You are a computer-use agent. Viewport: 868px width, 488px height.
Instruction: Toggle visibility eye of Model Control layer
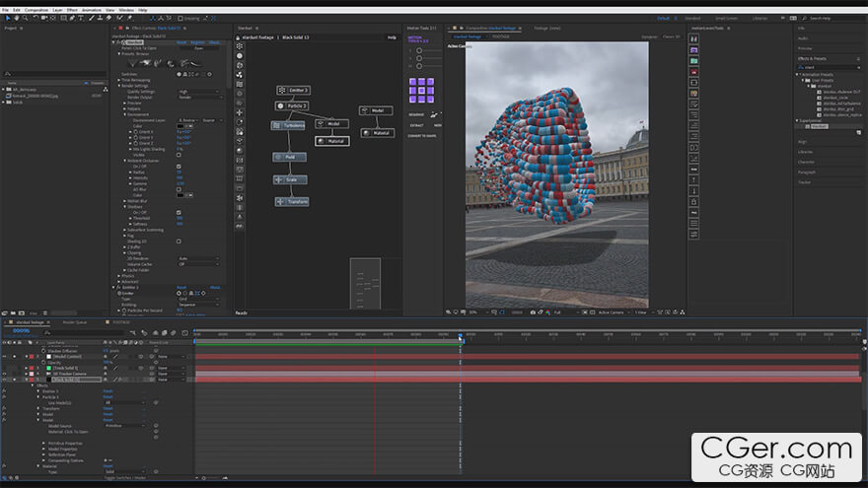4,357
